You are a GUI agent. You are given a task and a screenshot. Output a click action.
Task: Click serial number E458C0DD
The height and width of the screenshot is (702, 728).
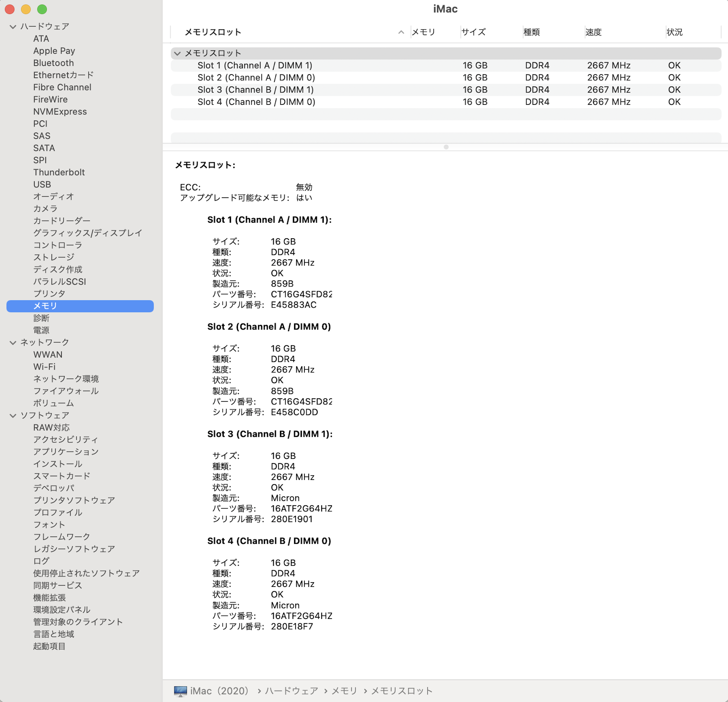(x=295, y=412)
